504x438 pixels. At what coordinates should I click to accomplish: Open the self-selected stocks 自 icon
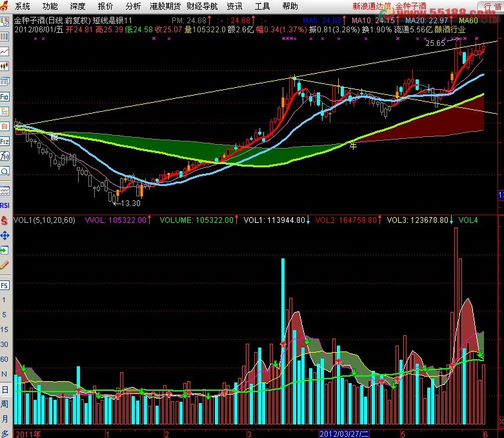[x=5, y=126]
